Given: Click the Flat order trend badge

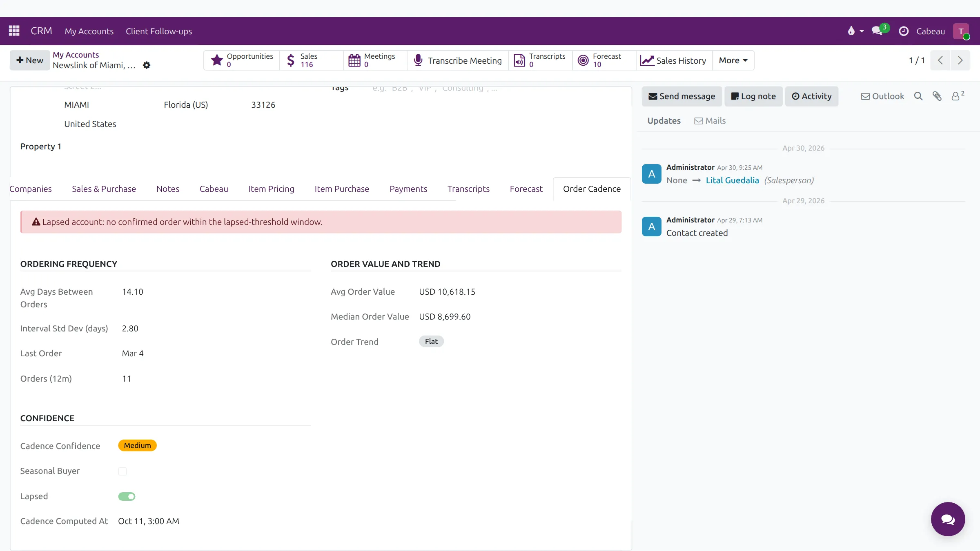Looking at the screenshot, I should click(431, 342).
